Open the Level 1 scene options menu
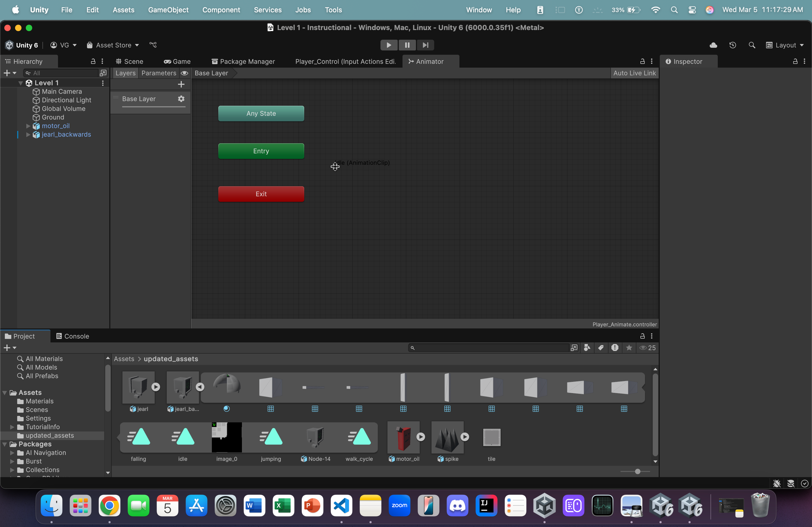 pyautogui.click(x=103, y=83)
